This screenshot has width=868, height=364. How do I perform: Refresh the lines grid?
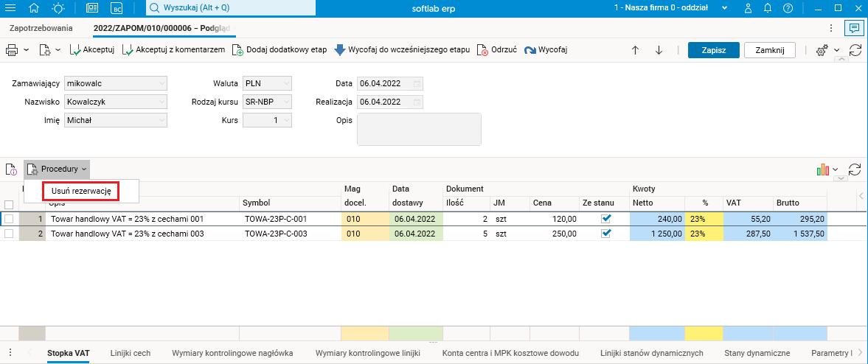855,169
